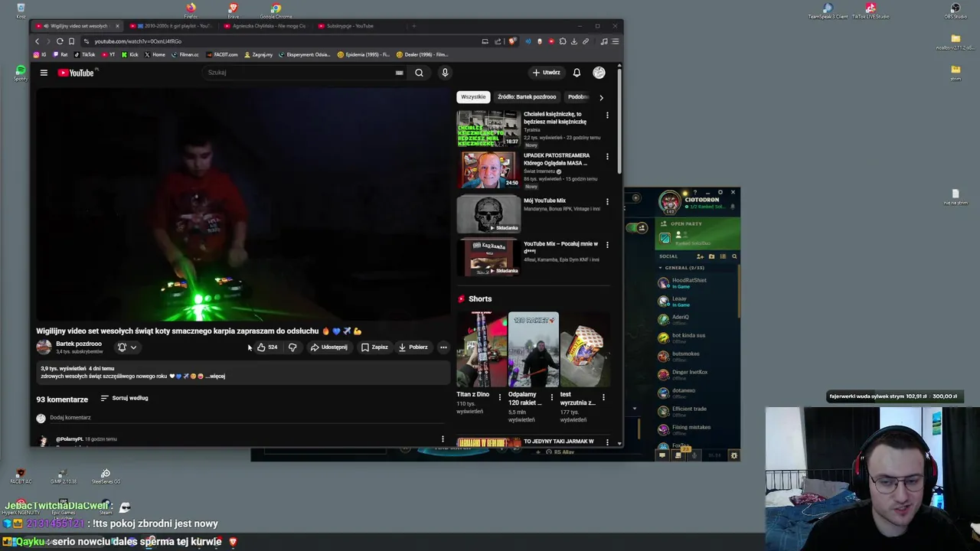This screenshot has height=551, width=980.
Task: Open options for test wyrzutnia short
Action: coord(603,397)
